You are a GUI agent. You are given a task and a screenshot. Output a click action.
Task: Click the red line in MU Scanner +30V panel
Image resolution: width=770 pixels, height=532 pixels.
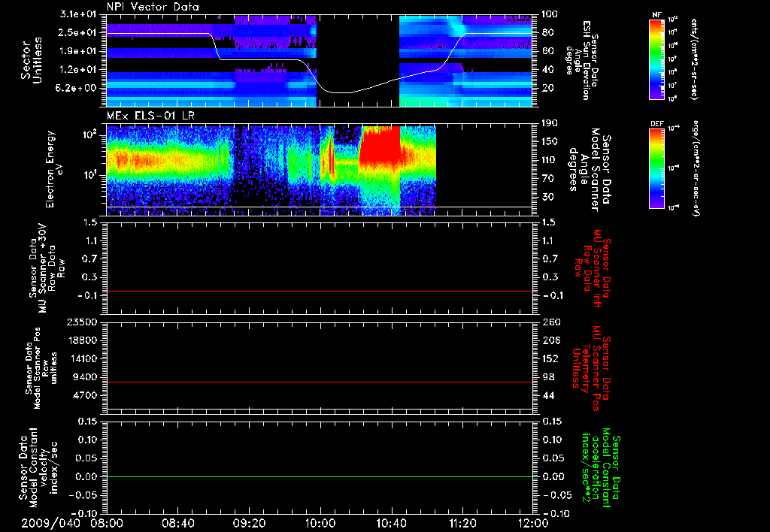pos(319,291)
